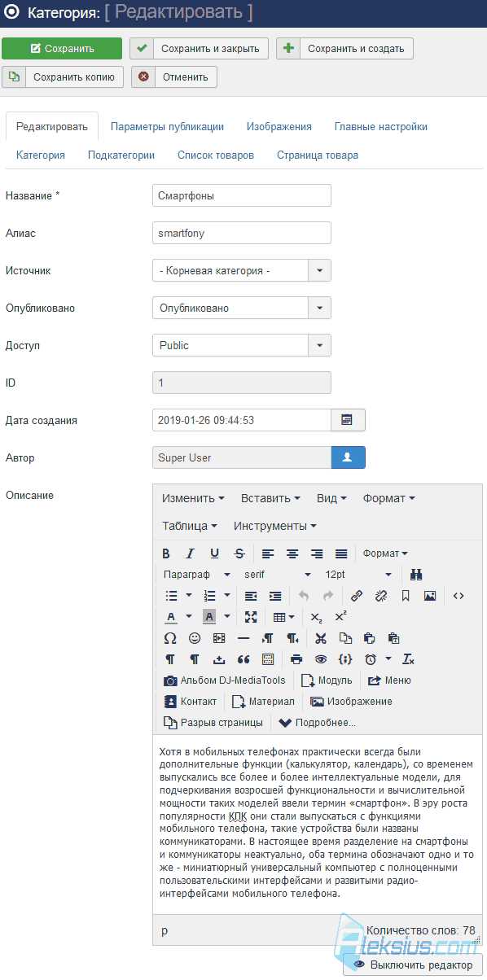The width and height of the screenshot is (487, 980).
Task: Apply underline formatting in editor
Action: click(x=215, y=553)
